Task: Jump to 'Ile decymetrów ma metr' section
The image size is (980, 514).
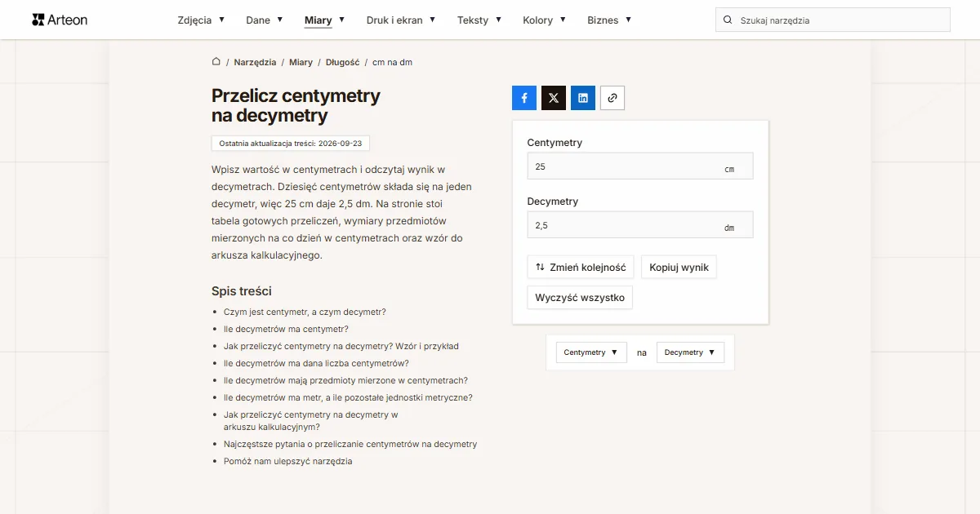Action: pyautogui.click(x=348, y=397)
